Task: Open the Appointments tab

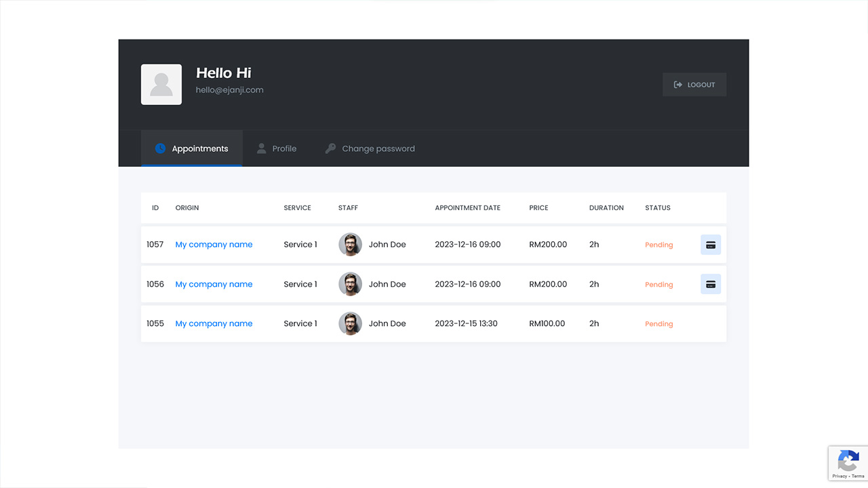Action: 192,148
